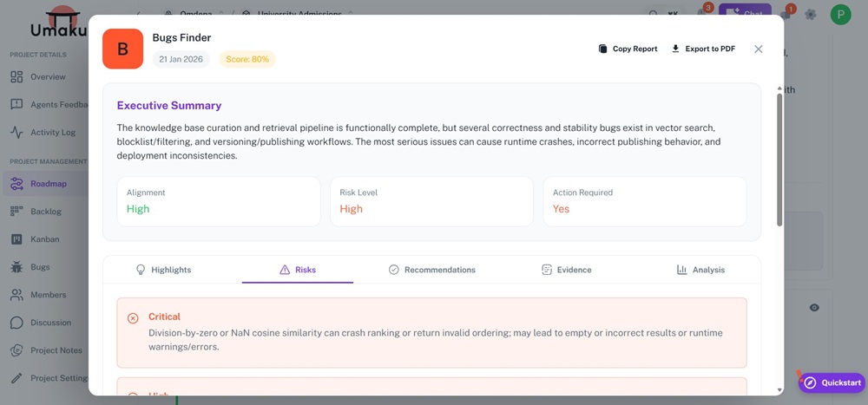Select the Evidence tab
This screenshot has height=405, width=868.
click(566, 270)
